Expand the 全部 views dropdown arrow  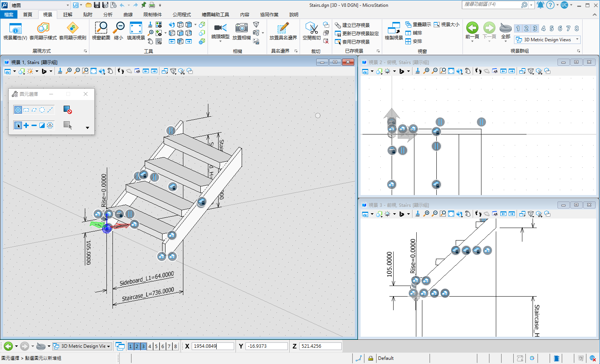click(x=506, y=41)
